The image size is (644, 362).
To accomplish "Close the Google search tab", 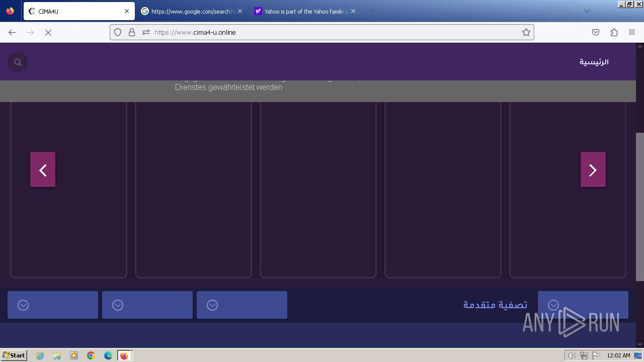I will click(240, 11).
